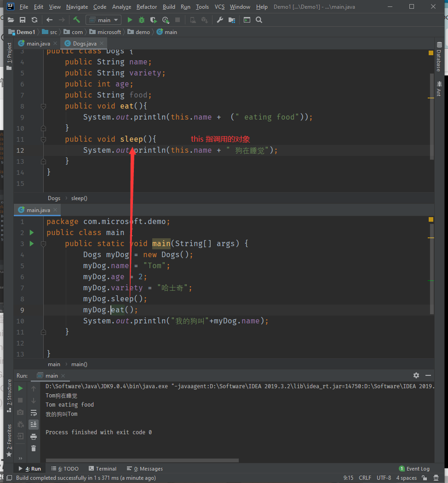Collapse eat() method fold at line 8

(x=43, y=106)
